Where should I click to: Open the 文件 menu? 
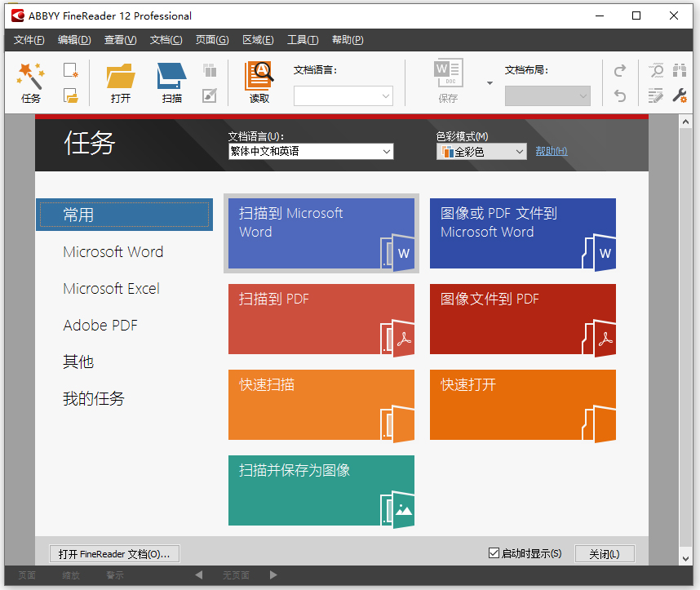29,39
